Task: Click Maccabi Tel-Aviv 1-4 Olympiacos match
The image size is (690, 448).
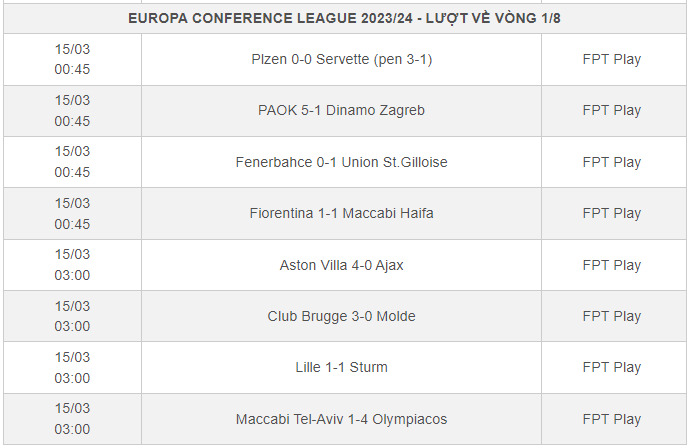Action: click(x=341, y=419)
